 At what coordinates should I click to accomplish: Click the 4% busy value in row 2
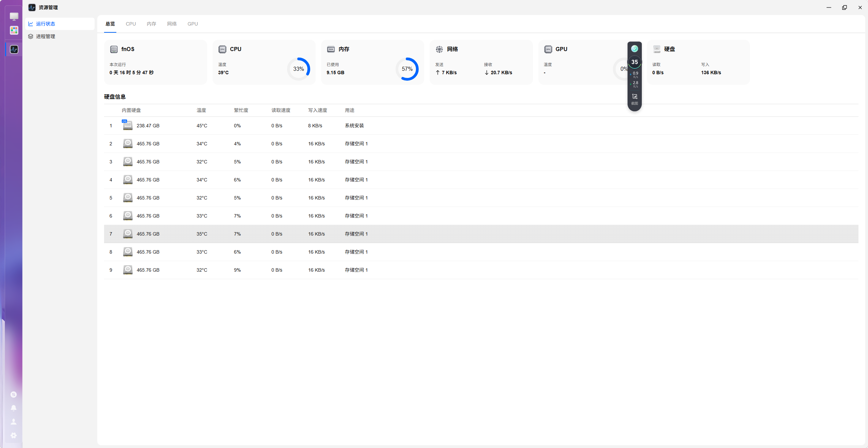pyautogui.click(x=237, y=144)
